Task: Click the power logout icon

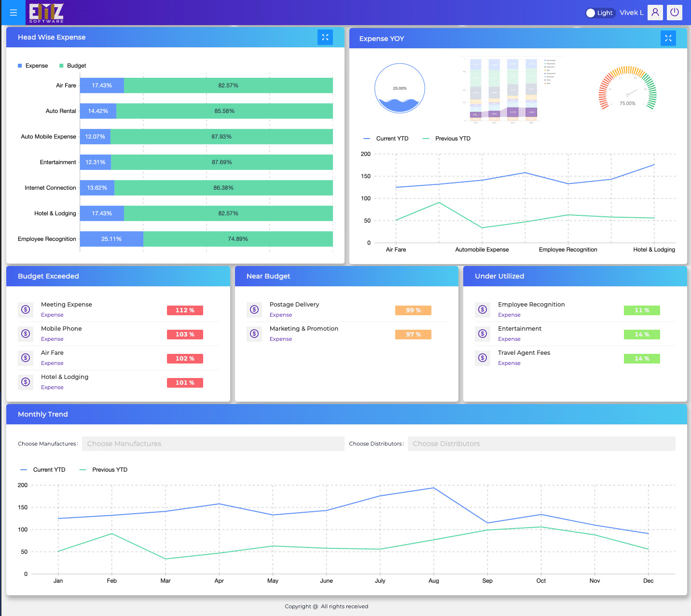Action: click(x=674, y=13)
